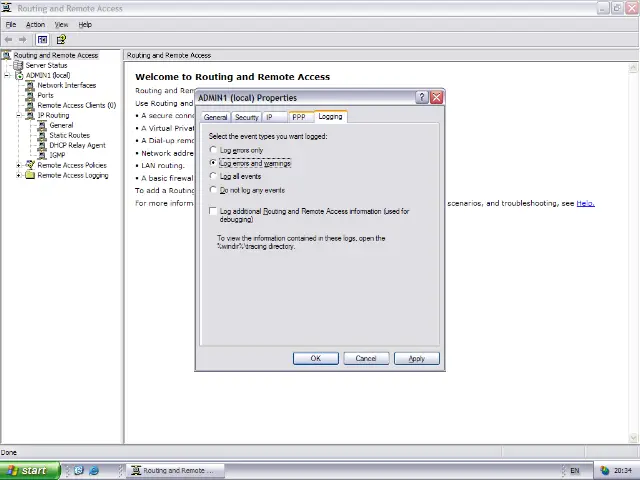Screen dimensions: 640x480
Task: Click the Back arrow toolbar icon
Action: [8, 40]
